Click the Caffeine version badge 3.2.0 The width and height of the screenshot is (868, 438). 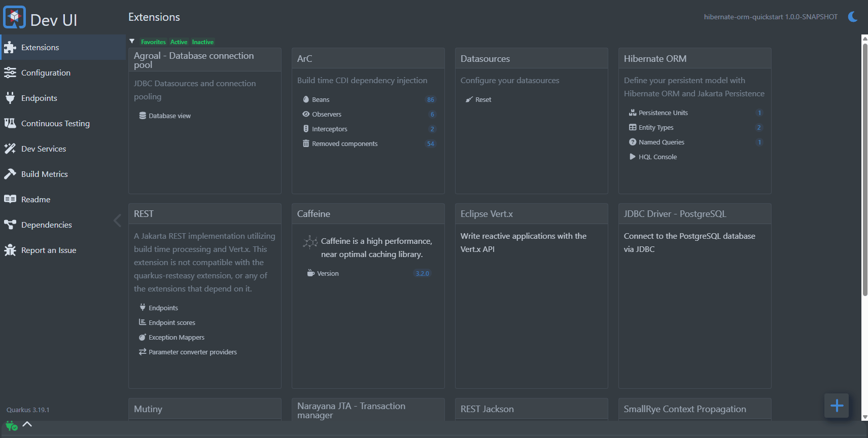tap(422, 273)
